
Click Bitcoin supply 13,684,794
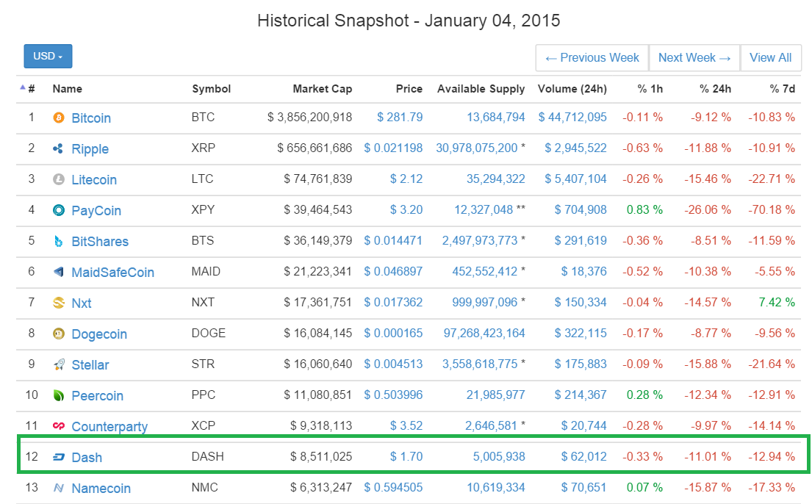[495, 117]
